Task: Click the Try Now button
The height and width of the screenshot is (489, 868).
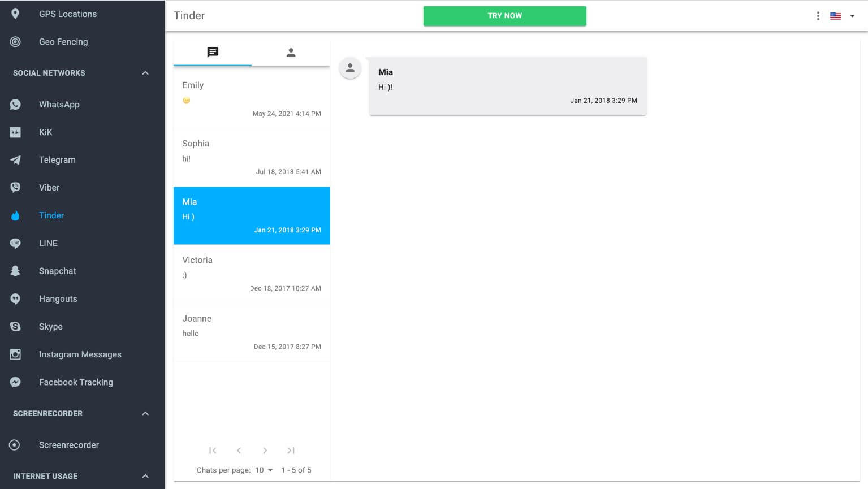Action: [x=504, y=16]
